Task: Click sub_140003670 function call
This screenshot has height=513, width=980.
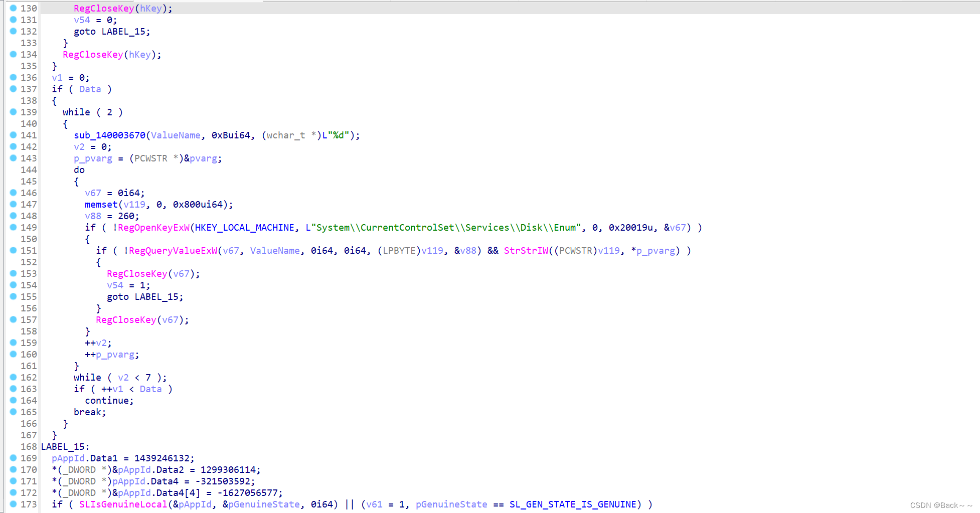Action: point(109,135)
